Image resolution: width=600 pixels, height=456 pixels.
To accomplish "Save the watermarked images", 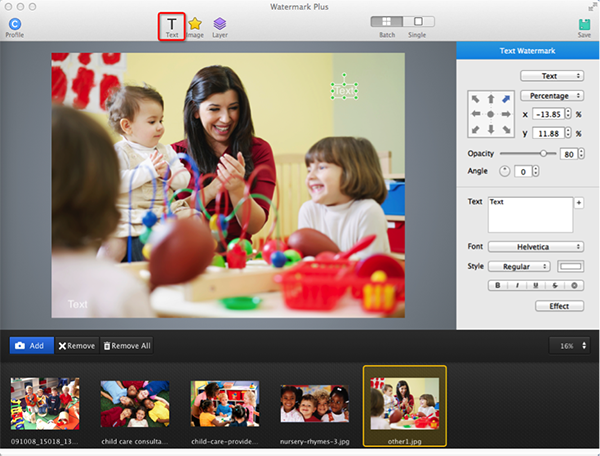I will 583,24.
